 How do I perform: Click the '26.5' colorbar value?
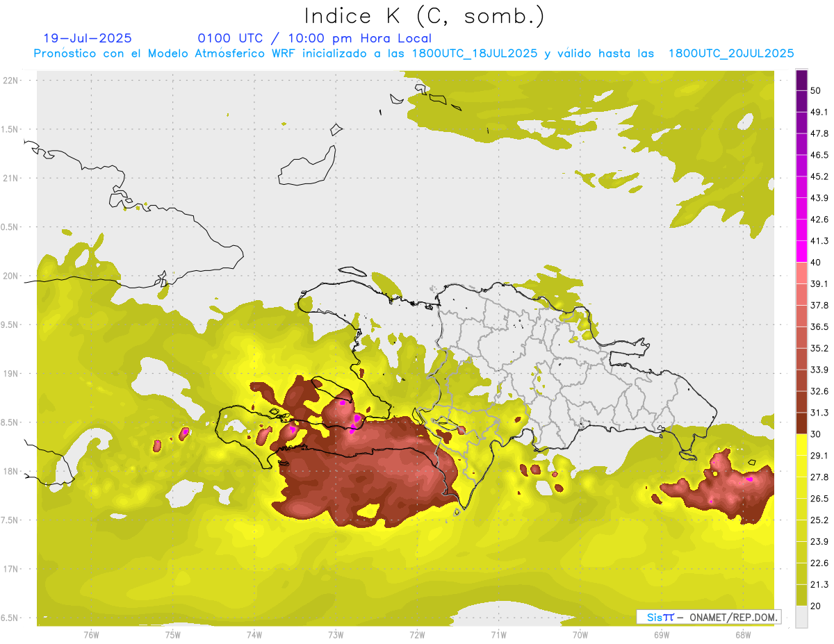(x=819, y=499)
